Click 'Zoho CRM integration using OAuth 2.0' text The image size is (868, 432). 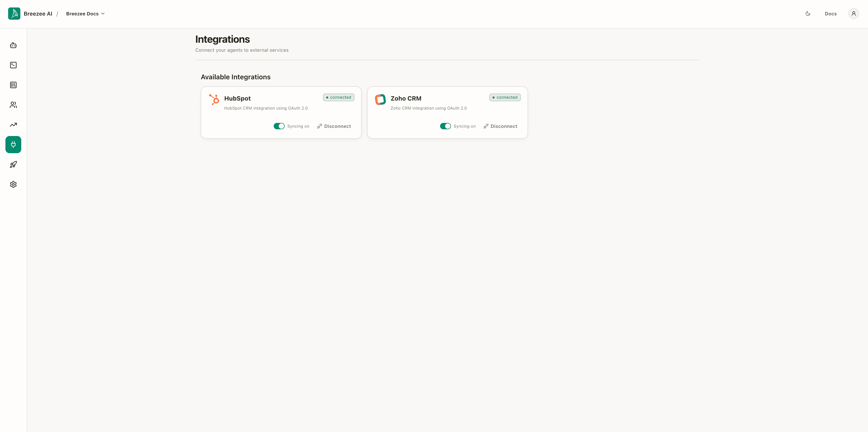(429, 108)
